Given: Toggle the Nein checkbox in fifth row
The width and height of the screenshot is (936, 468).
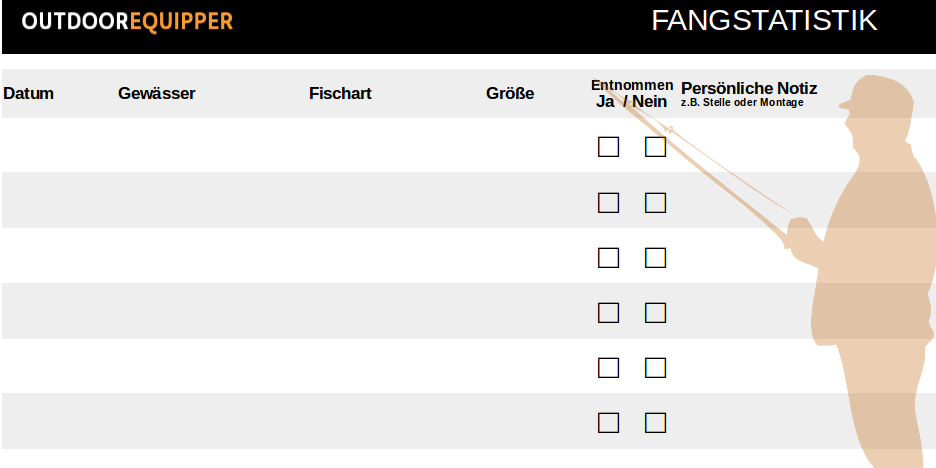Looking at the screenshot, I should [x=655, y=368].
